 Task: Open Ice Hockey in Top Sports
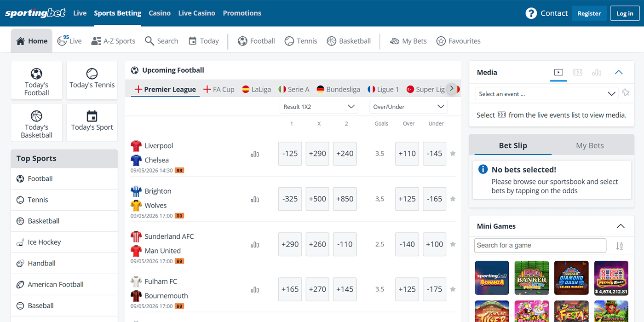click(x=64, y=242)
